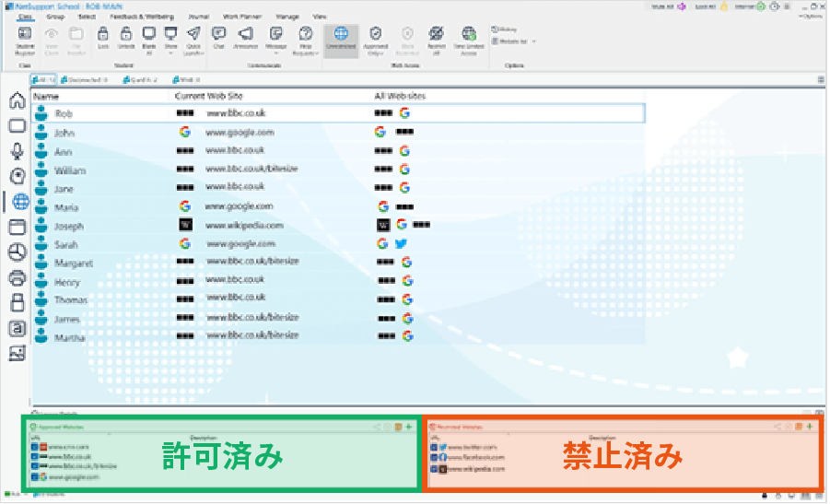Open audio microphone view in sidebar

point(18,151)
